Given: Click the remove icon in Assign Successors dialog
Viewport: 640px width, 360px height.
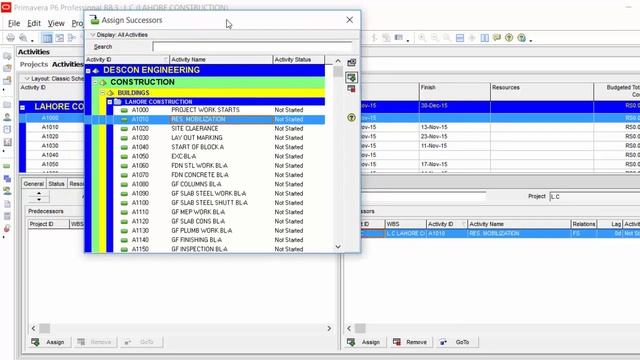Looking at the screenshot, I should coord(351,89).
